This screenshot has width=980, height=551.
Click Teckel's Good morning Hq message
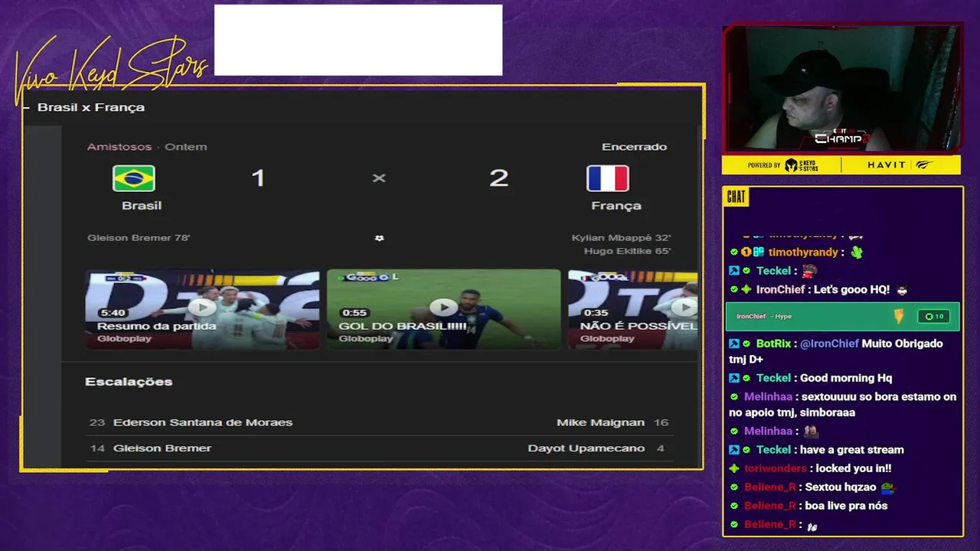coord(846,378)
